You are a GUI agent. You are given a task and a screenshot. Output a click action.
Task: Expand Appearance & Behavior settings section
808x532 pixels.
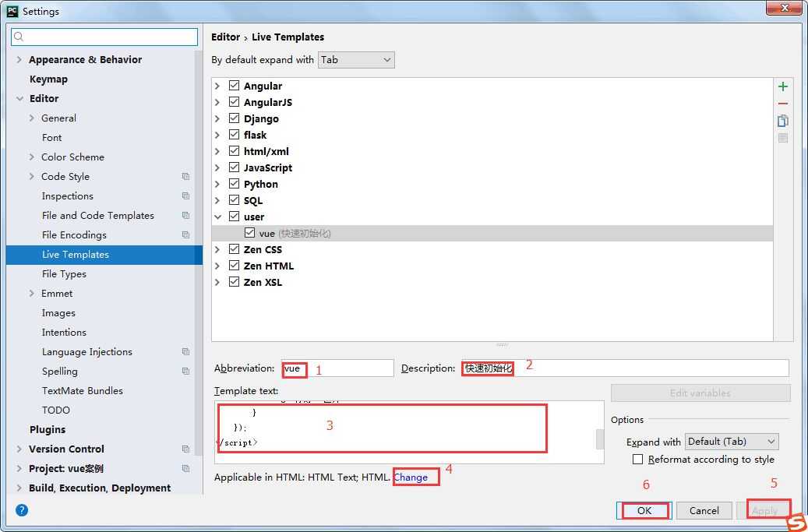[x=19, y=60]
